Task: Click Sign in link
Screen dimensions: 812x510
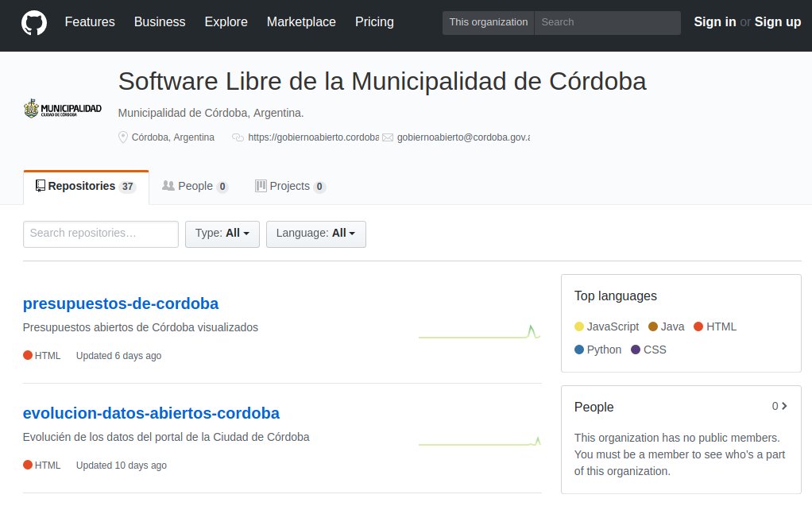Action: tap(714, 21)
